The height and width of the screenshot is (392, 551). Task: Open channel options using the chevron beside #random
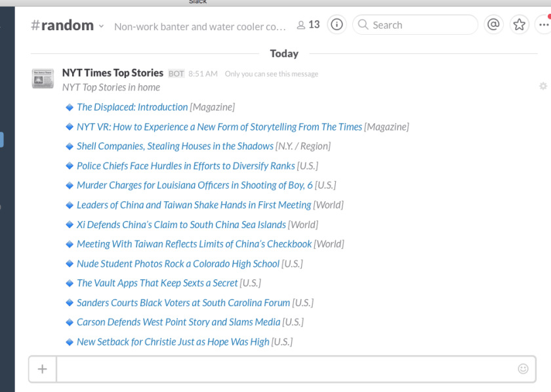pyautogui.click(x=102, y=27)
